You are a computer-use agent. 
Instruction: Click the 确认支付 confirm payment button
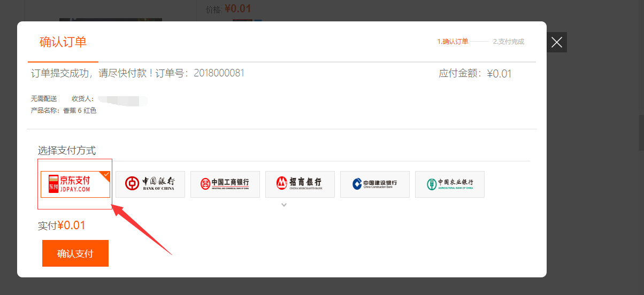pos(75,253)
